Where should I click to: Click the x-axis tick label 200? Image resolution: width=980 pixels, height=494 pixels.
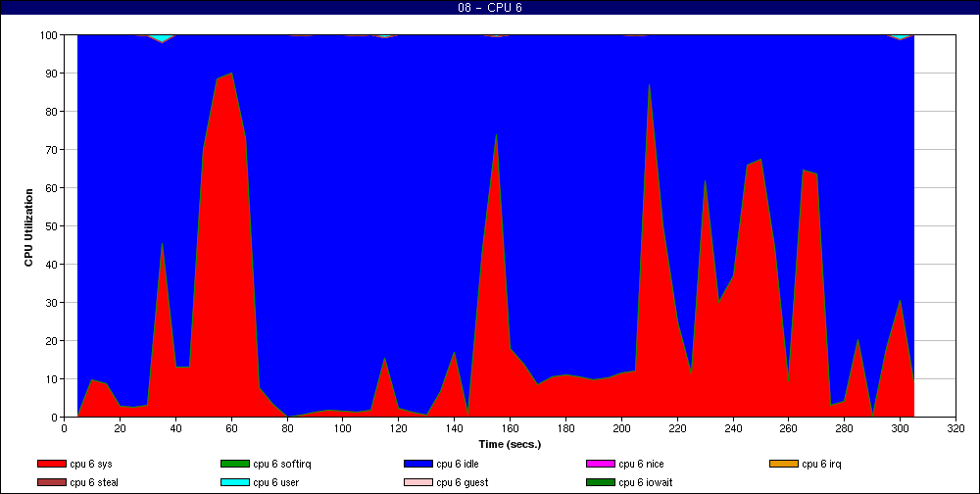coord(621,428)
